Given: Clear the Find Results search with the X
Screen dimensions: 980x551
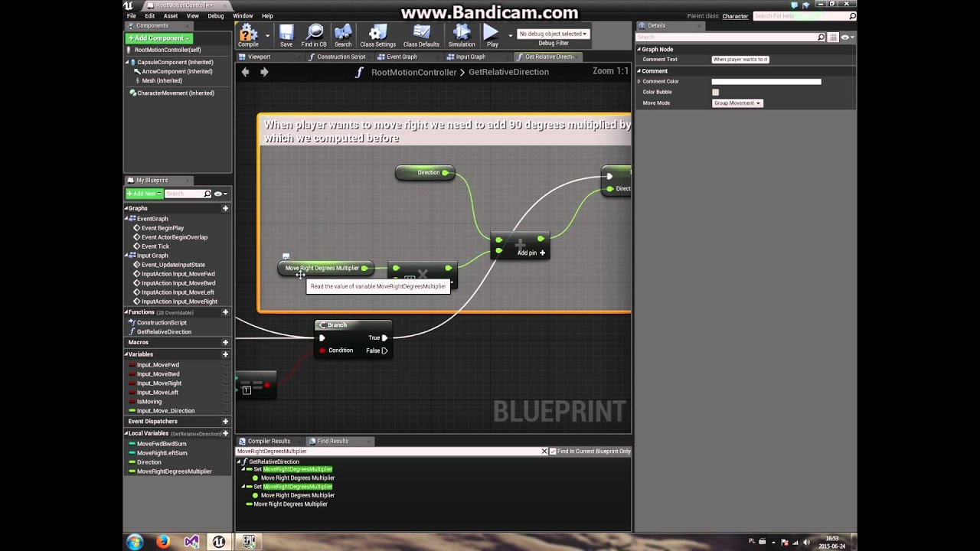Looking at the screenshot, I should (544, 452).
